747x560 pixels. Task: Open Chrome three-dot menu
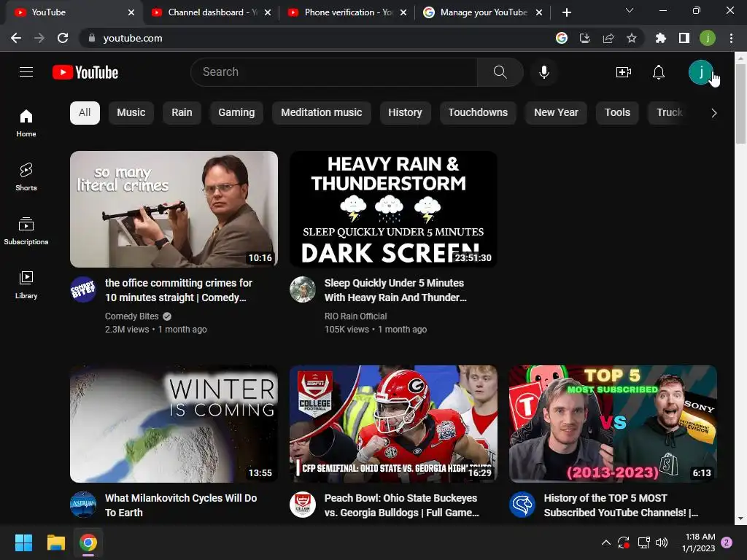pyautogui.click(x=731, y=38)
